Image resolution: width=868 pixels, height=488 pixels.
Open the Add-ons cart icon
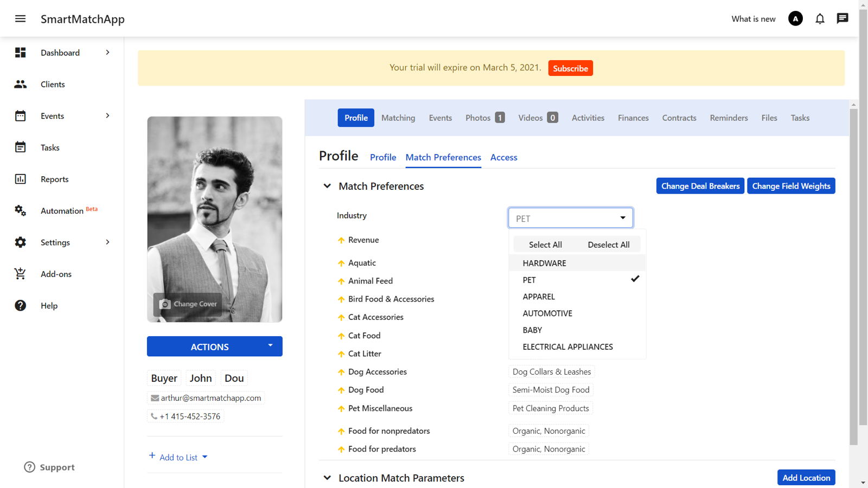pos(20,274)
